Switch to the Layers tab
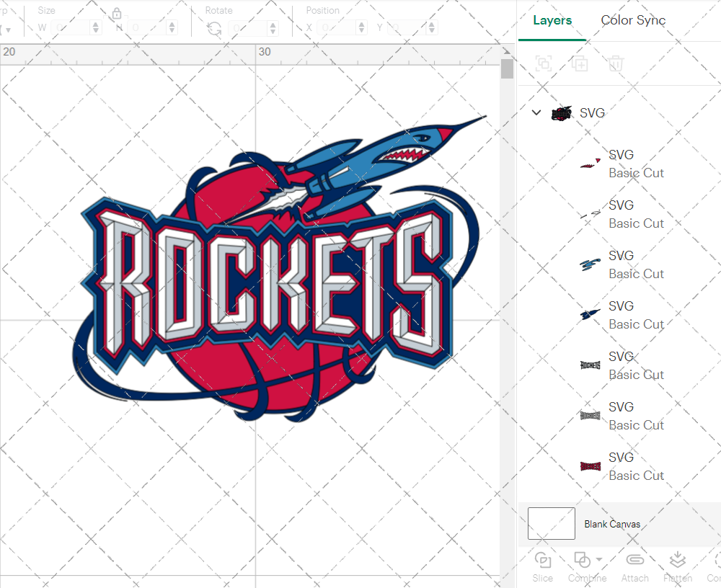This screenshot has height=588, width=721. click(x=552, y=20)
